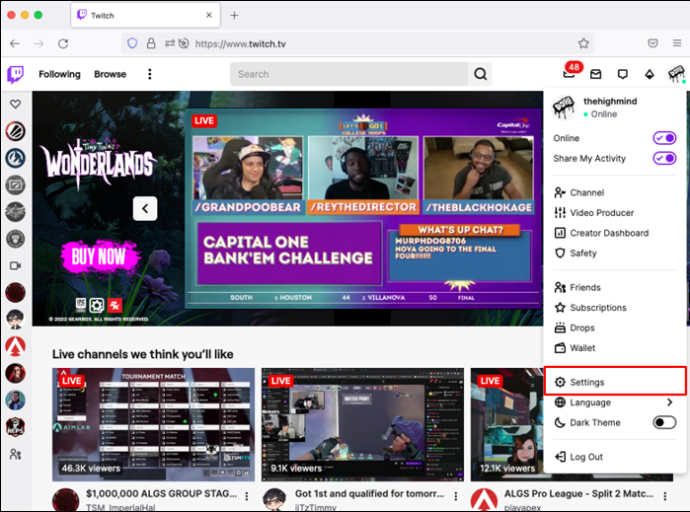Toggle the Online status switch

point(664,138)
